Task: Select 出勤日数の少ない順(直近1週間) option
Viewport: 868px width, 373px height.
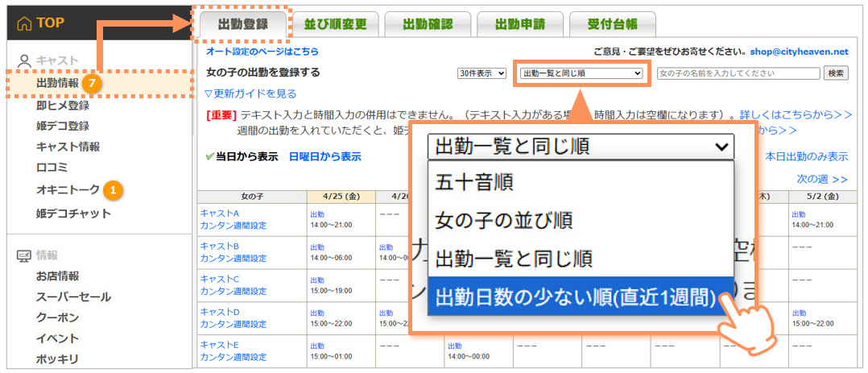Action: (575, 297)
